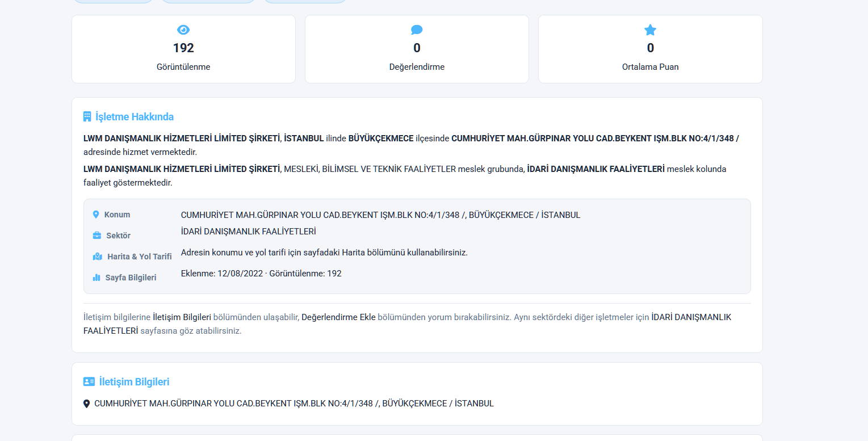
Task: Click the star icon above Ortalama Puan
Action: tap(650, 30)
